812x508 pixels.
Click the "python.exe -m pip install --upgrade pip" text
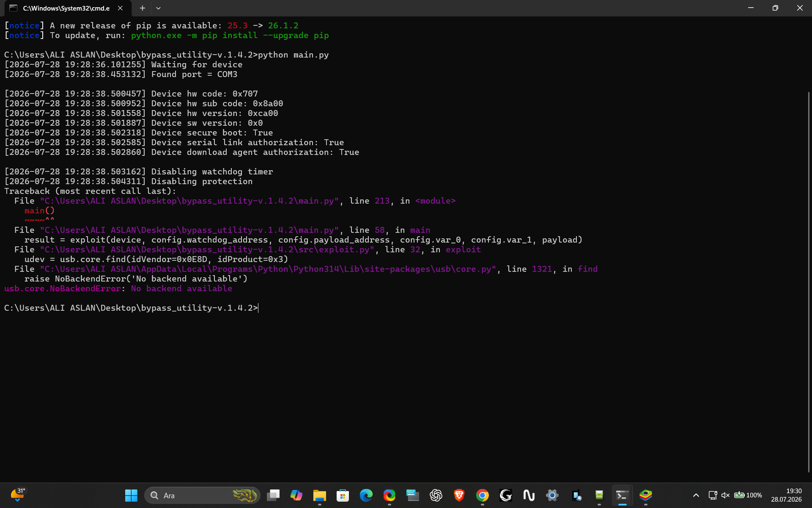pyautogui.click(x=230, y=36)
